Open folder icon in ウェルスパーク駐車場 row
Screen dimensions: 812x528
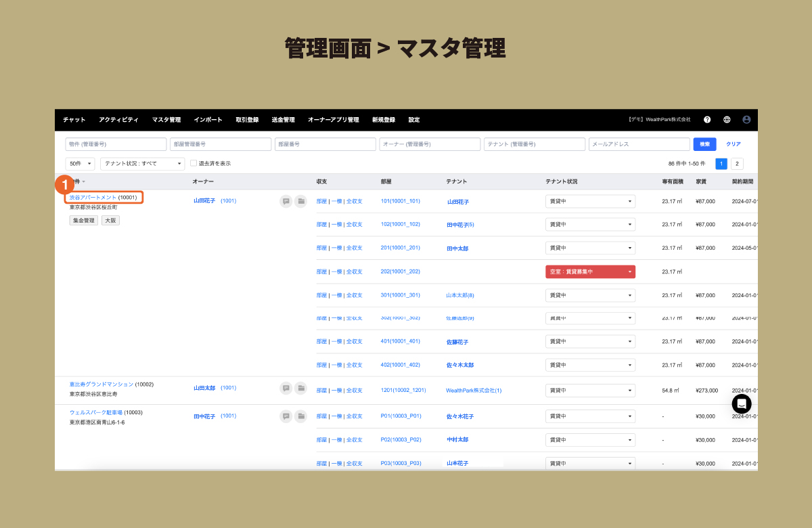(x=301, y=416)
